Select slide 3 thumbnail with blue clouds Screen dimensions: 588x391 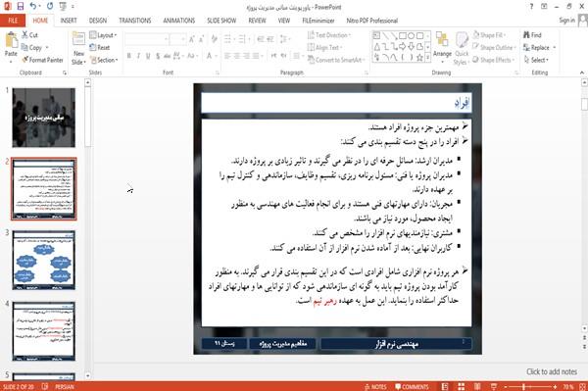click(43, 260)
